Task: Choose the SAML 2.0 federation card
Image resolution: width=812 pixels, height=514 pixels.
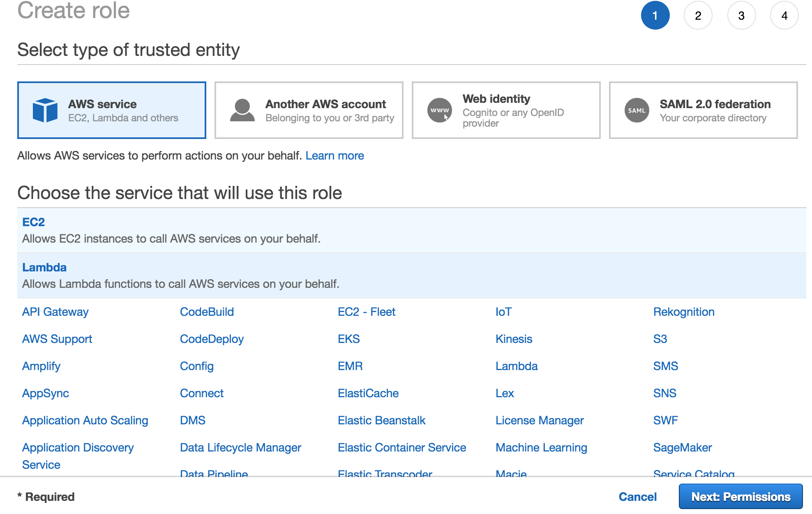Action: [x=703, y=110]
